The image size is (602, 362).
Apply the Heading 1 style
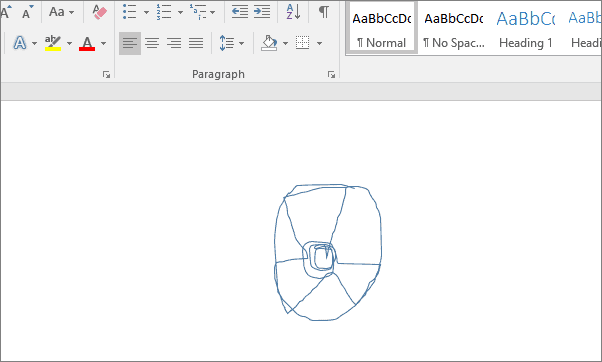point(526,28)
